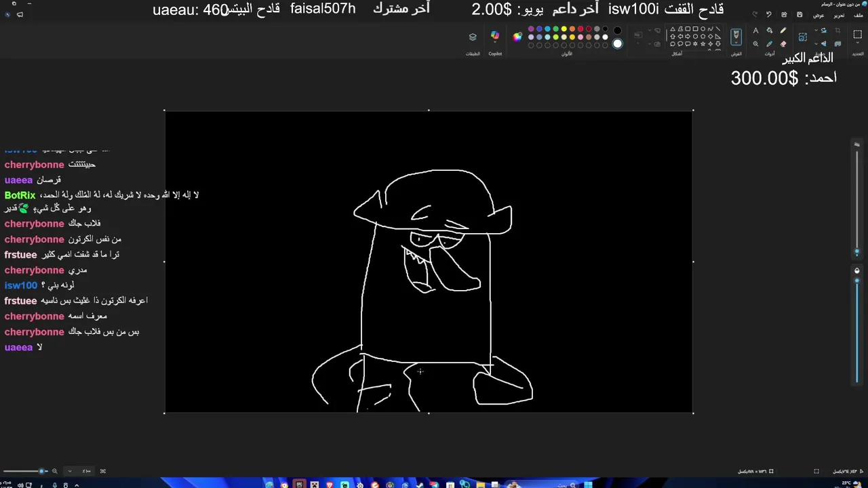This screenshot has height=488, width=868.
Task: Click the zoom slider in status bar
Action: pyautogui.click(x=26, y=471)
